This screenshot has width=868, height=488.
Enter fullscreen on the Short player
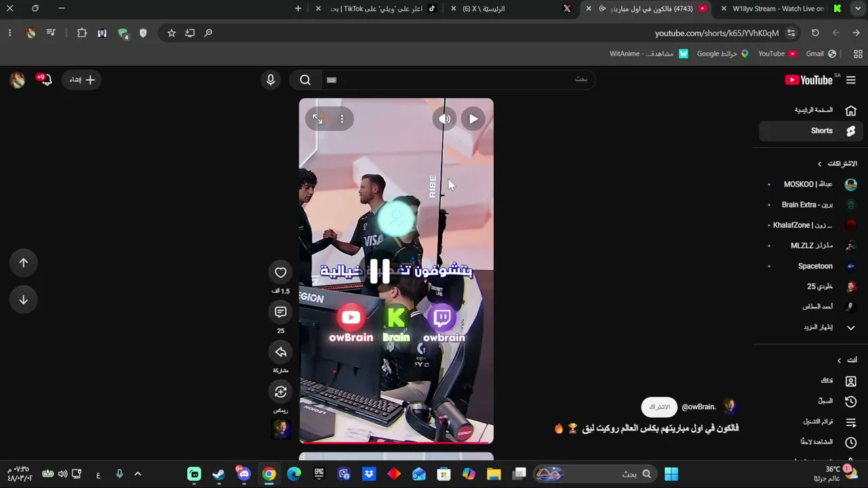tap(317, 119)
